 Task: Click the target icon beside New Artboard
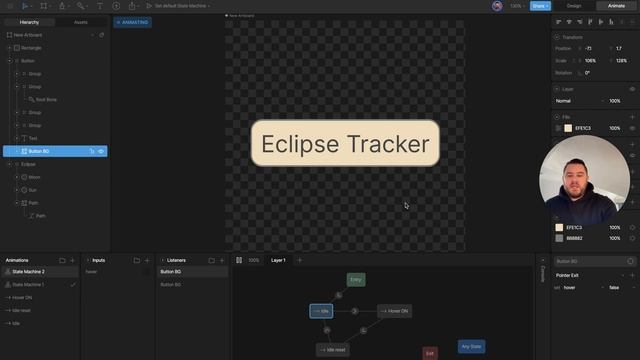(x=102, y=35)
